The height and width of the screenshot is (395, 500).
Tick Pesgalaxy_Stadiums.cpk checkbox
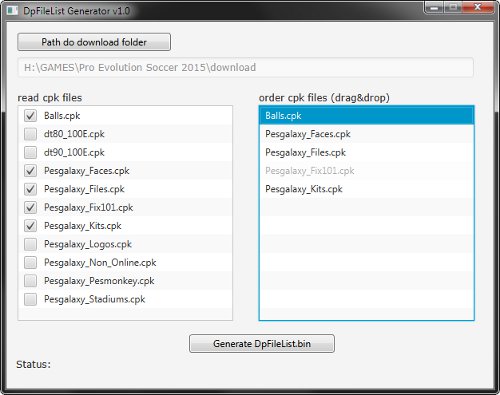[30, 299]
